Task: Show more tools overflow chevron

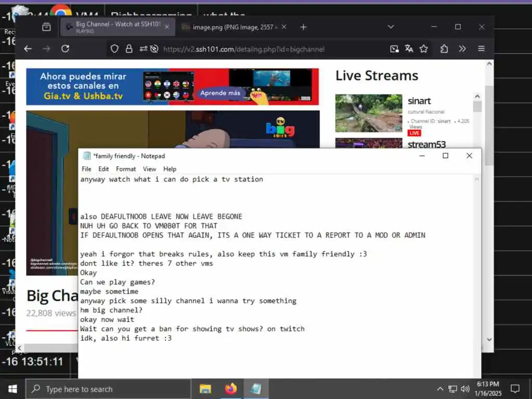Action: click(x=462, y=49)
